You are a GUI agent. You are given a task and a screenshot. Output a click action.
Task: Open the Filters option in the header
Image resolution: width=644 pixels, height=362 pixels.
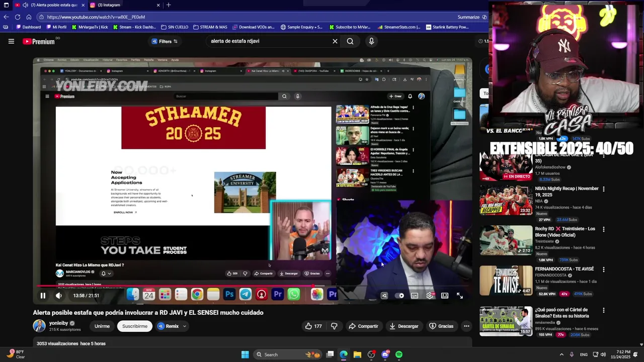165,41
